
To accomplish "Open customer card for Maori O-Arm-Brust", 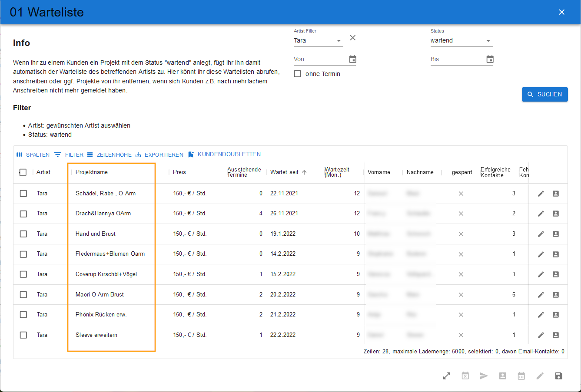I will pos(556,295).
